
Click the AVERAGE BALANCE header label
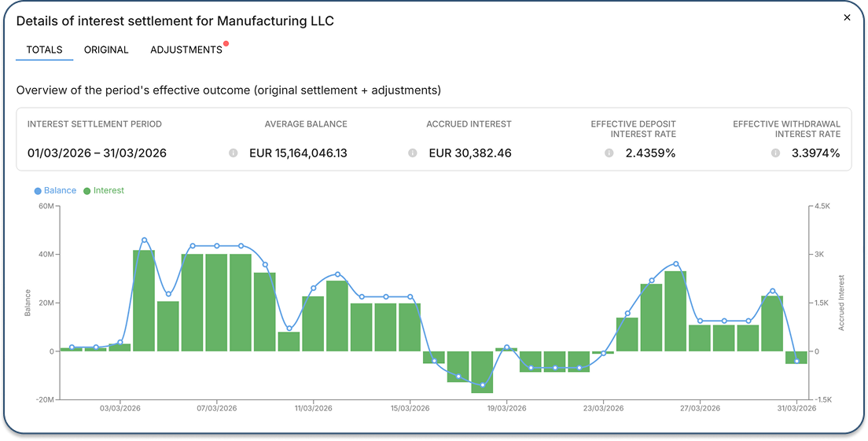coord(306,124)
